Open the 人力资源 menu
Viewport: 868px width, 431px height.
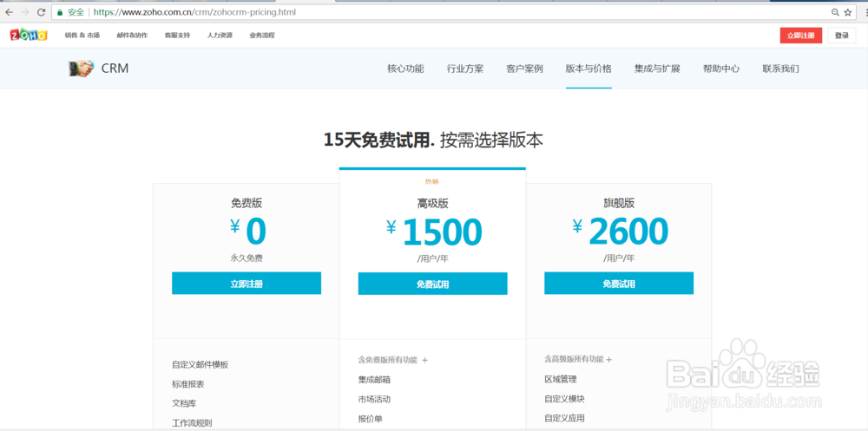coord(220,36)
